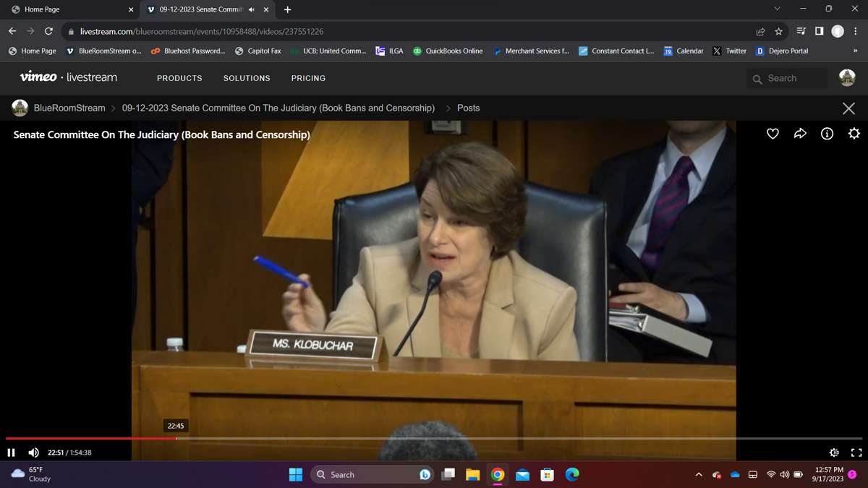This screenshot has height=488, width=868.
Task: Pause the video playback
Action: click(x=12, y=453)
